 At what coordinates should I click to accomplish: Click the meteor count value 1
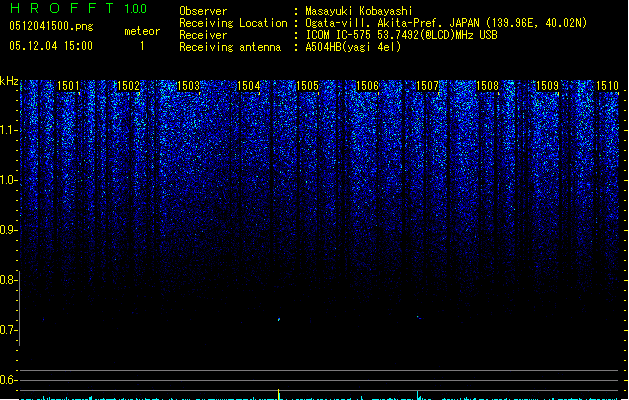[x=142, y=46]
